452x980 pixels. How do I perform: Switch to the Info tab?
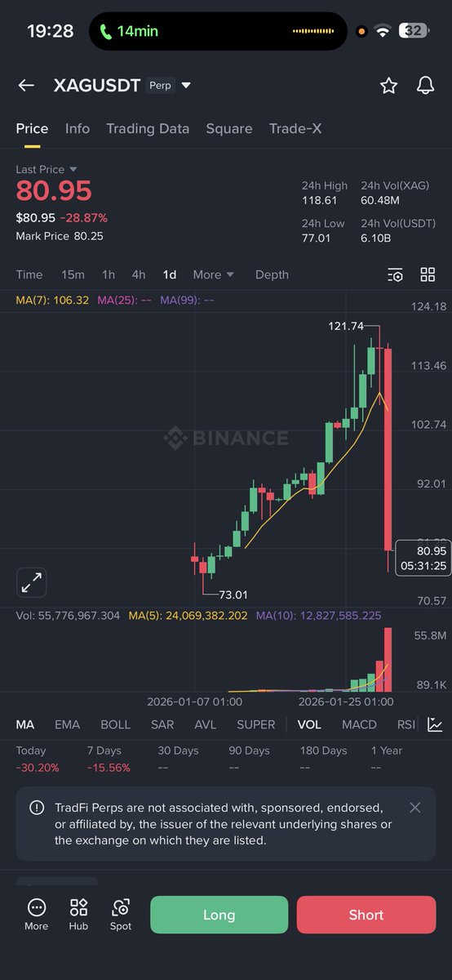[x=78, y=128]
